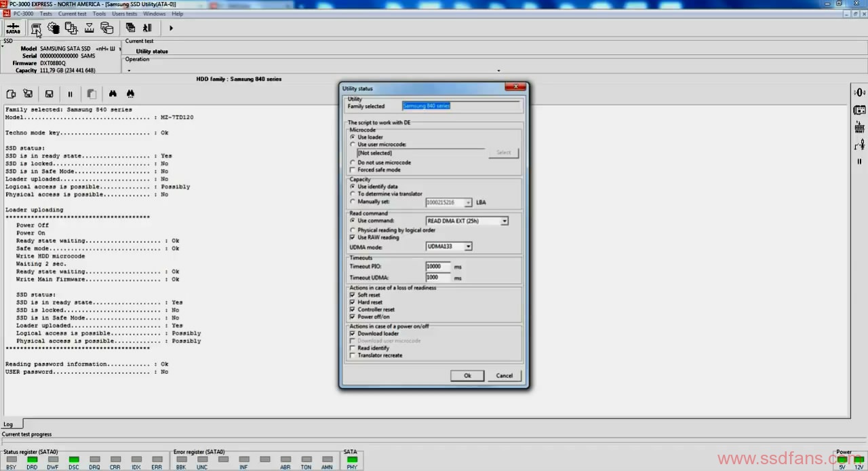Enable the Translator recreate checkbox

(x=376, y=356)
